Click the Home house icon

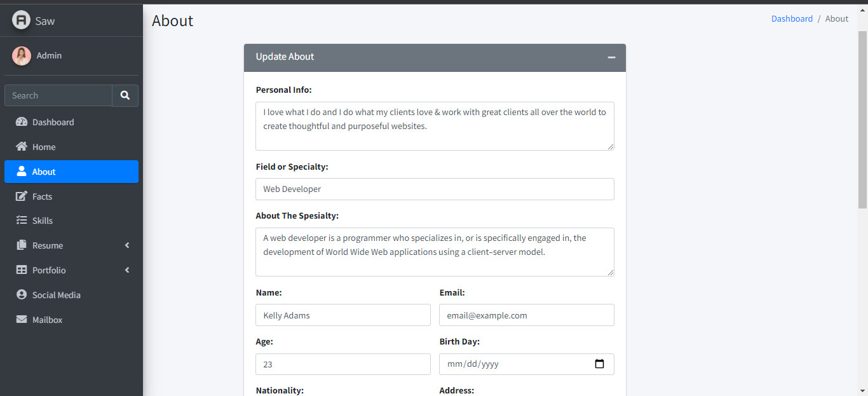pos(22,147)
